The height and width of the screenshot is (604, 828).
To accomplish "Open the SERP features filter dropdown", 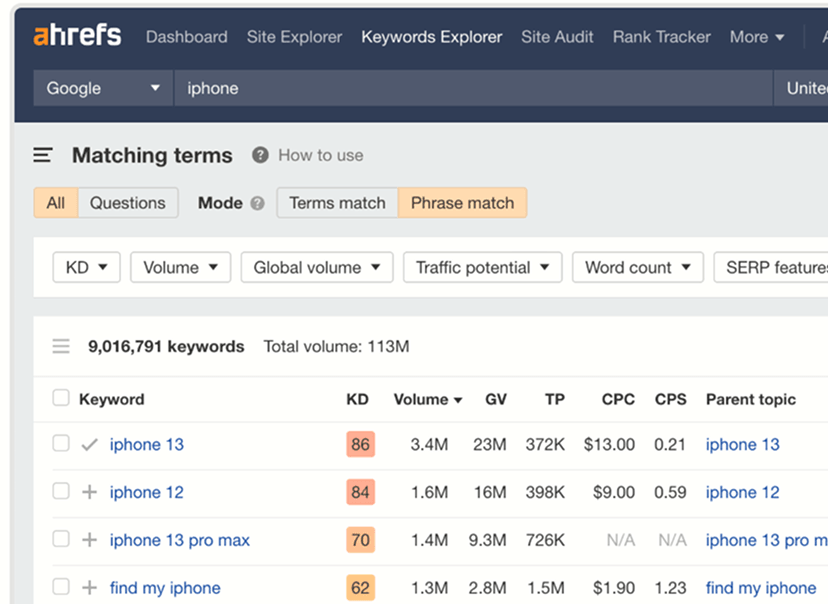I will (771, 267).
